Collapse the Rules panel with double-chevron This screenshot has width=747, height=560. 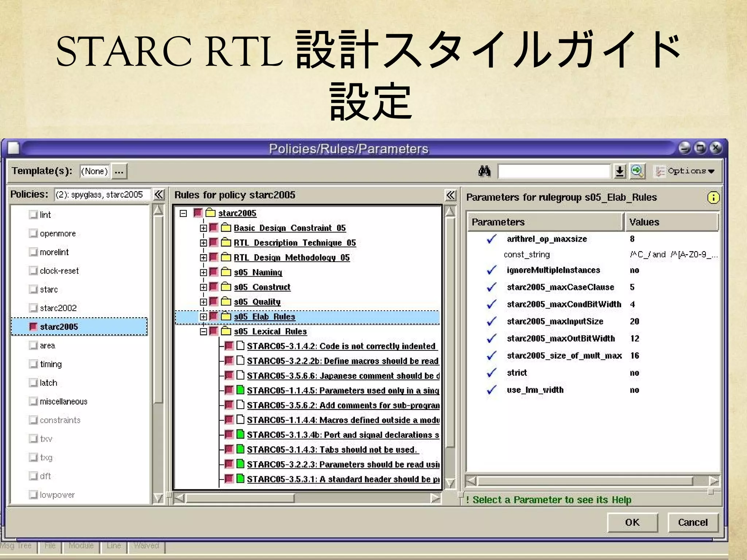click(451, 195)
